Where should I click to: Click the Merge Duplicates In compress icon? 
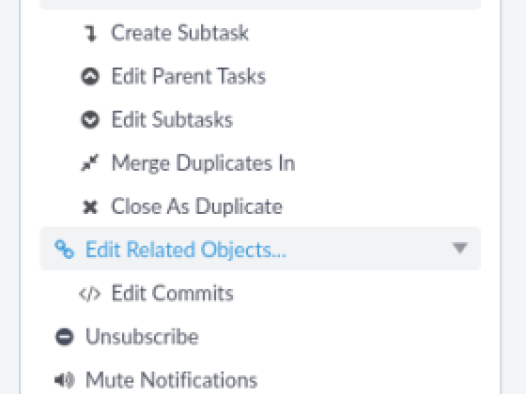point(90,163)
